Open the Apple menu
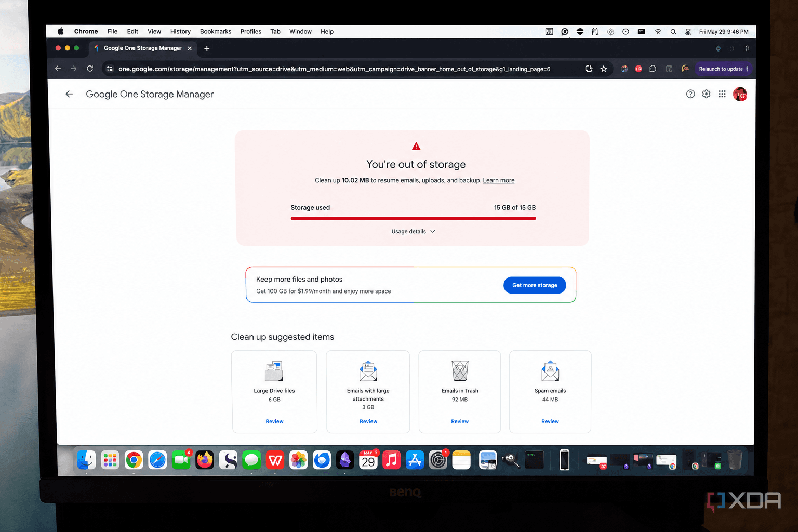This screenshot has width=798, height=532. (61, 31)
